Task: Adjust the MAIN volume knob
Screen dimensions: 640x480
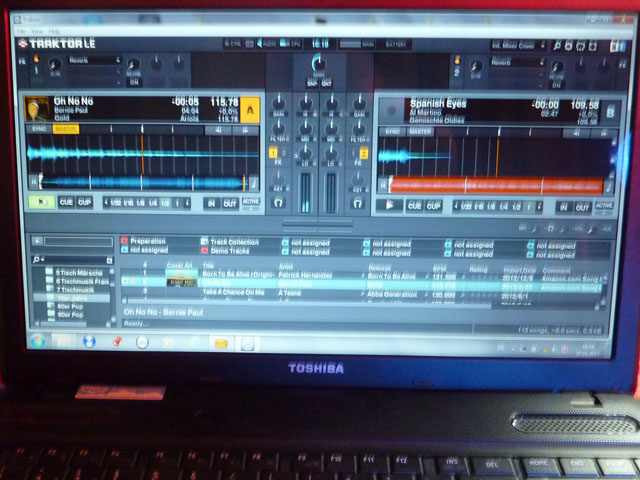Action: point(319,63)
